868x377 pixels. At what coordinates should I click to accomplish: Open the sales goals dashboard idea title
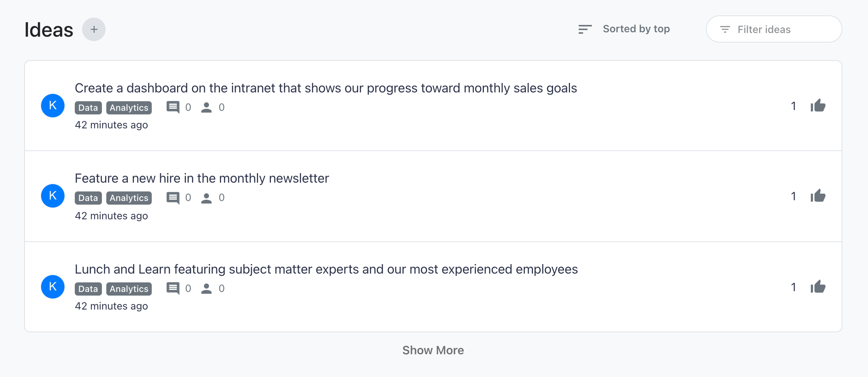pyautogui.click(x=326, y=88)
